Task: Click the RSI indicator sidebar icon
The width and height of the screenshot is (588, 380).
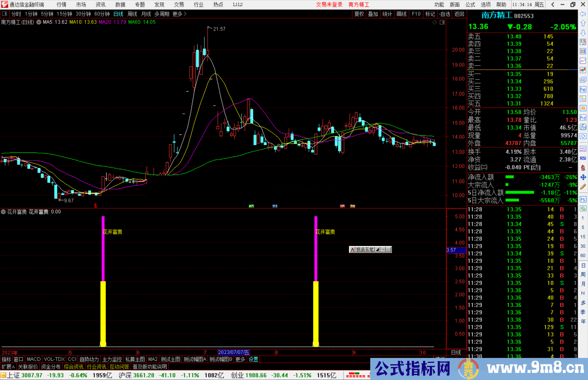Action: click(x=583, y=158)
